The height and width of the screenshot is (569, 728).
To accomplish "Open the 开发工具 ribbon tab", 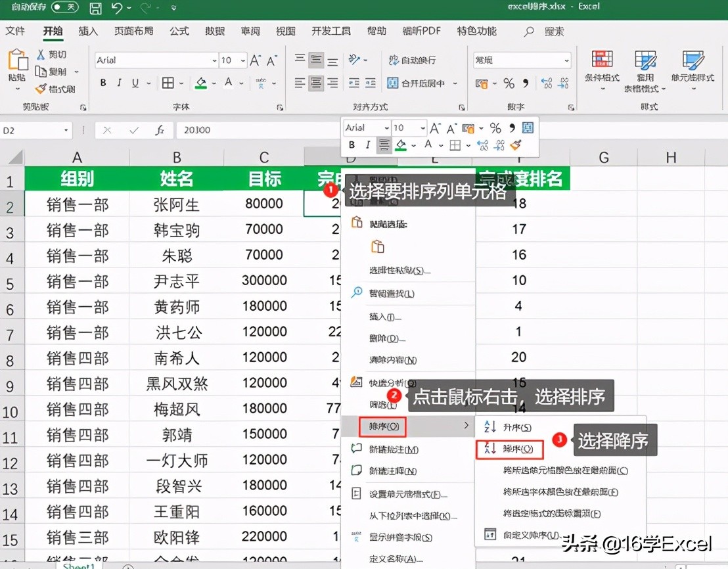I will (331, 31).
